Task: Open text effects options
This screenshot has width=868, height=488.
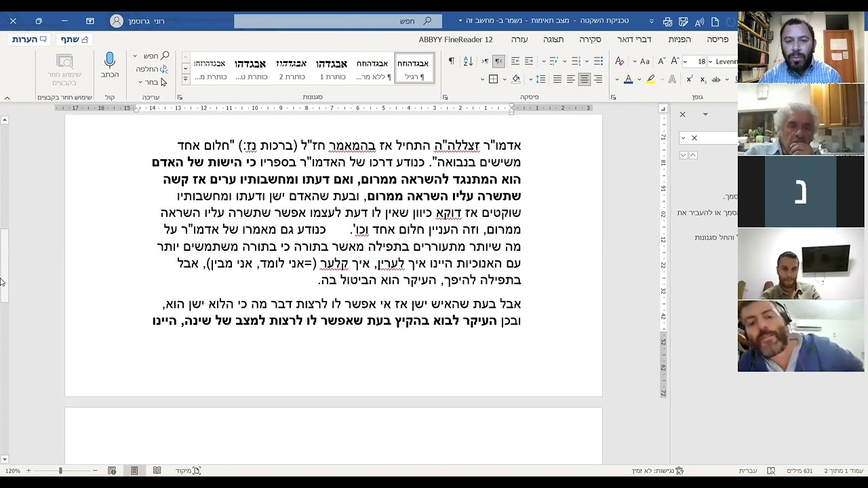Action: point(672,79)
